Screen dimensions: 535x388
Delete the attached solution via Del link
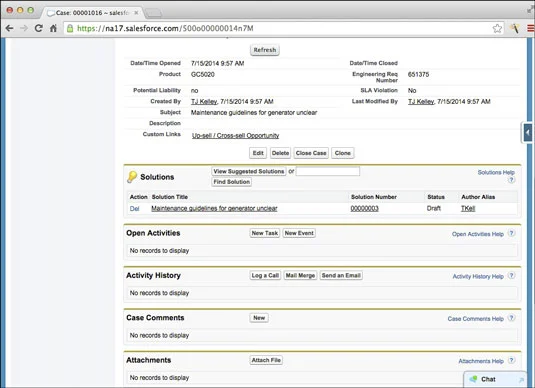click(134, 209)
